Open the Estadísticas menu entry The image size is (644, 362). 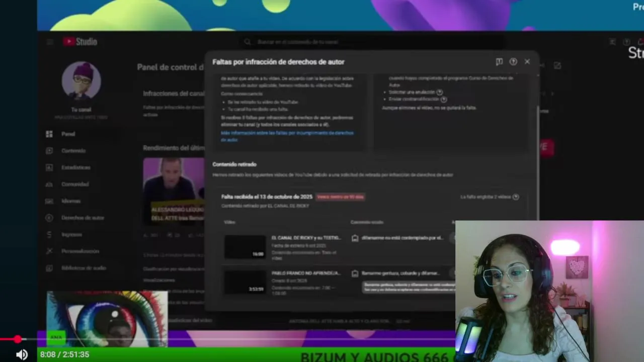coord(76,167)
